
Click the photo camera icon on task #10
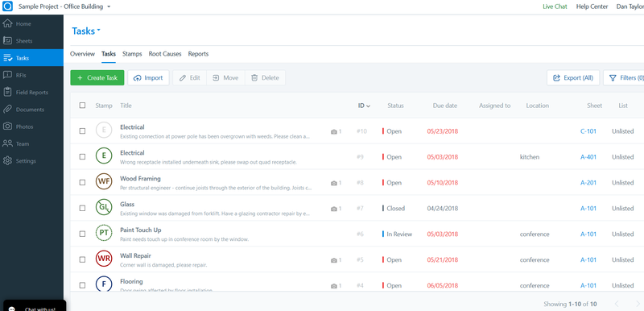tap(334, 131)
